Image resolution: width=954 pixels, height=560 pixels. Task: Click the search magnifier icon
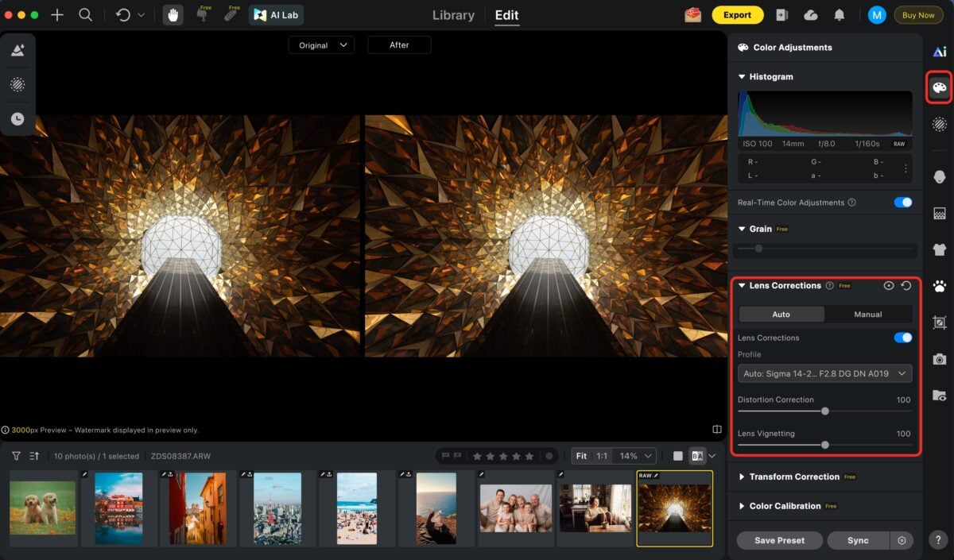click(x=85, y=14)
